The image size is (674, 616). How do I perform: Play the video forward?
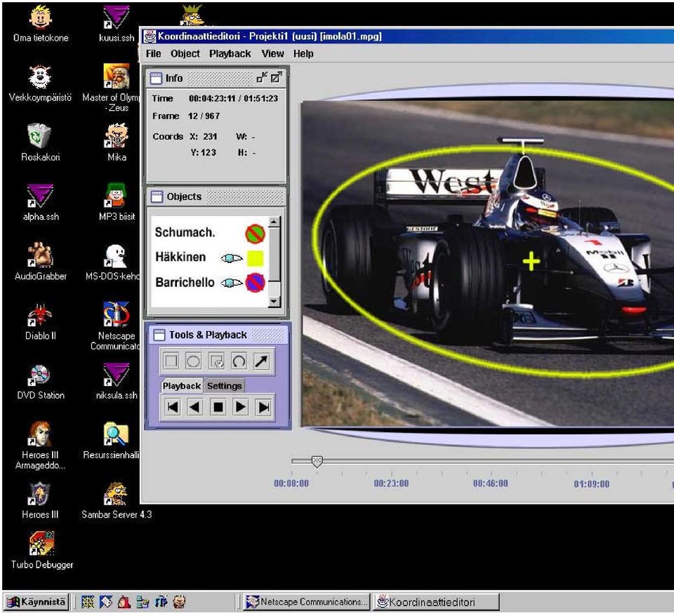pyautogui.click(x=241, y=407)
